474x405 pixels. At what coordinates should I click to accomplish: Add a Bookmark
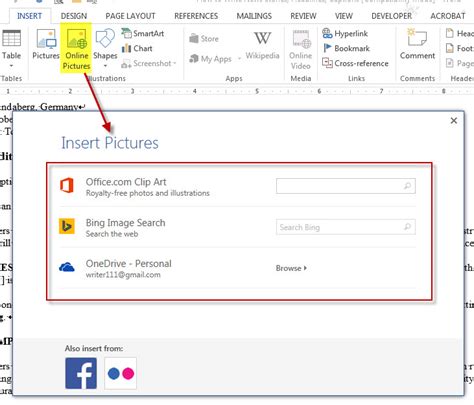pos(346,48)
